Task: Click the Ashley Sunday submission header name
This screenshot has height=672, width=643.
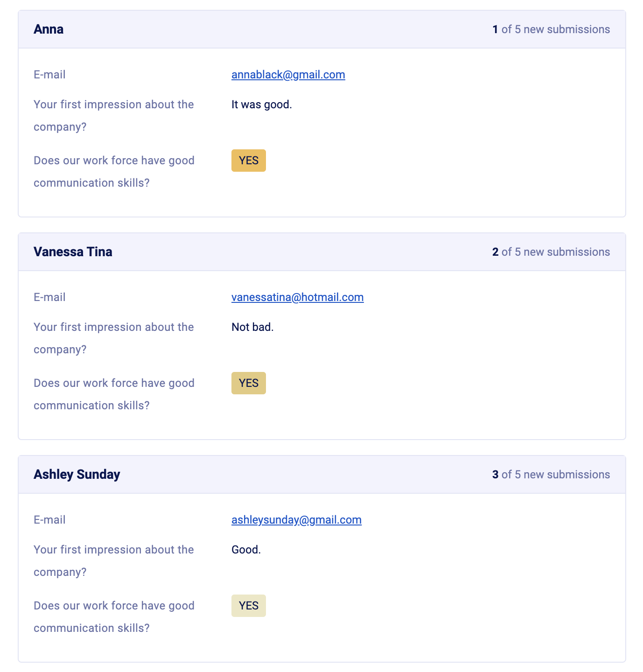Action: pyautogui.click(x=77, y=474)
